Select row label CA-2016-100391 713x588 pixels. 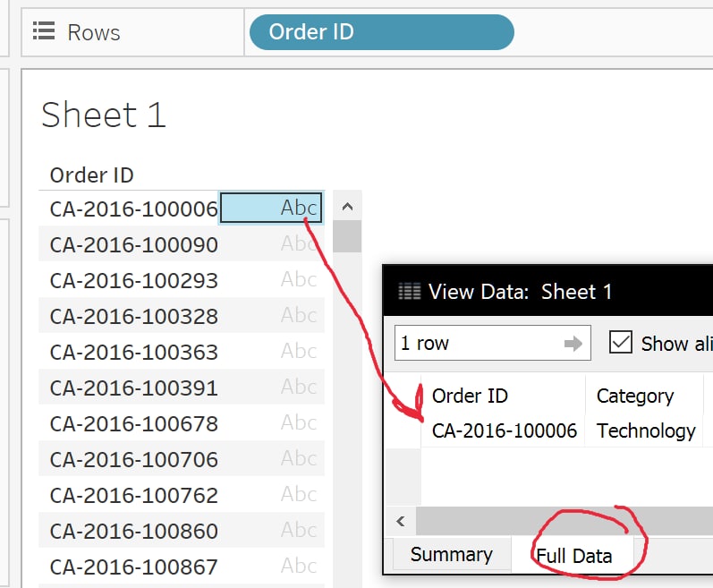click(x=133, y=388)
